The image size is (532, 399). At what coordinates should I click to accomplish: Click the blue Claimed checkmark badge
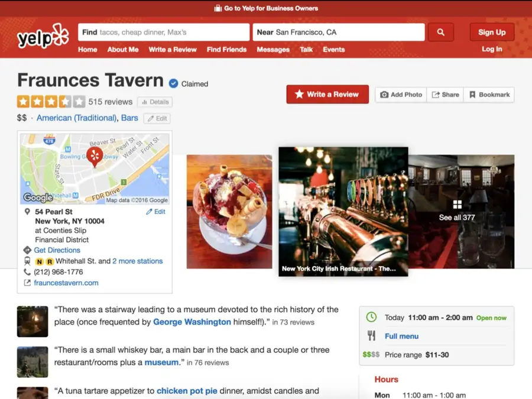(173, 83)
